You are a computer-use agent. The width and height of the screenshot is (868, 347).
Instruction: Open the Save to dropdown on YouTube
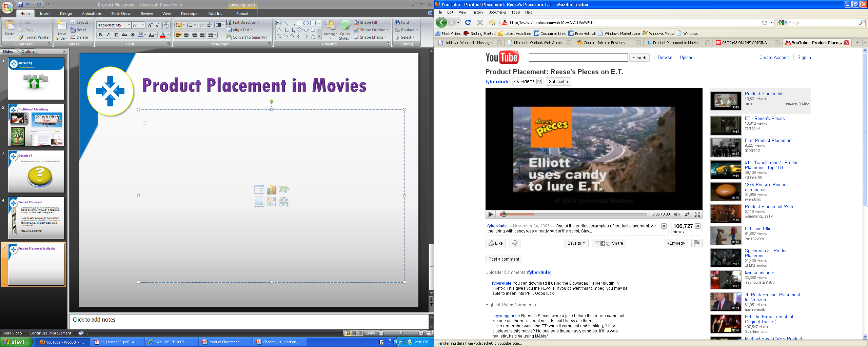tap(576, 243)
